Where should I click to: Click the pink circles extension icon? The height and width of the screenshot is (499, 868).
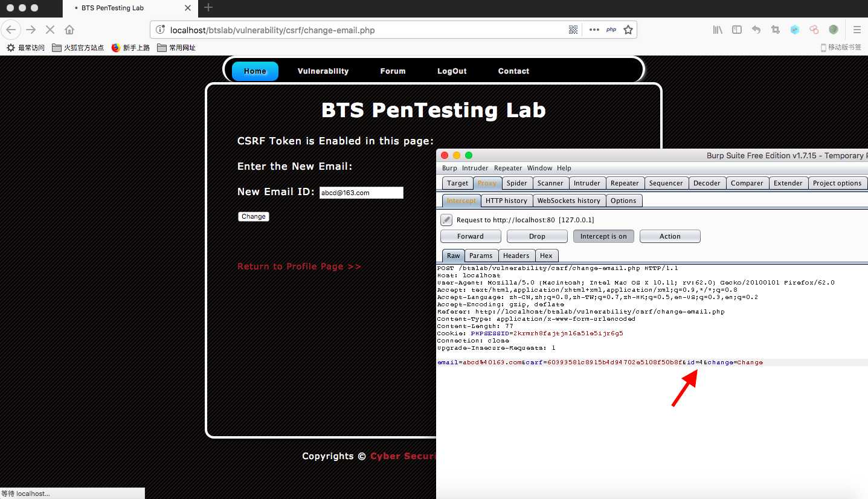[814, 30]
